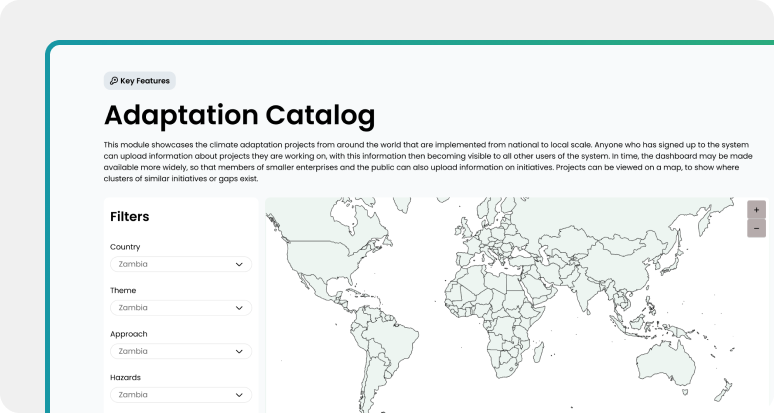The image size is (774, 413).
Task: Click the chevron arrow in Country filter
Action: (x=239, y=265)
